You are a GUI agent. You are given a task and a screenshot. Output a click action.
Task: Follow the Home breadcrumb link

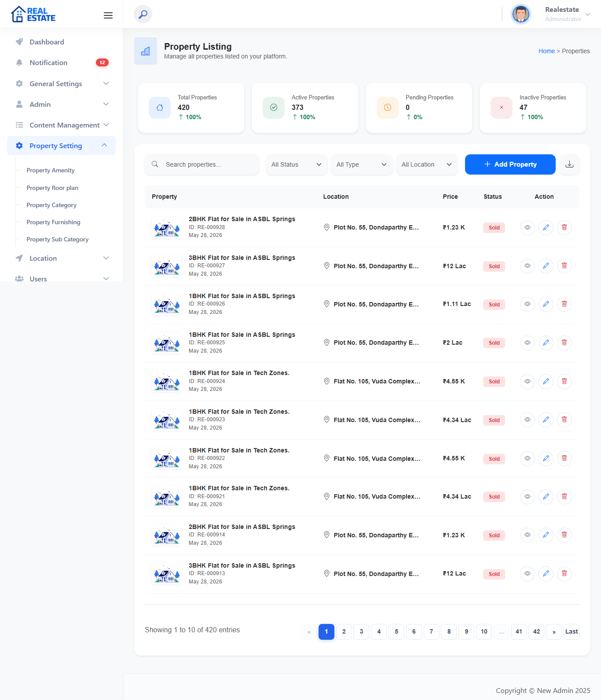pos(546,51)
